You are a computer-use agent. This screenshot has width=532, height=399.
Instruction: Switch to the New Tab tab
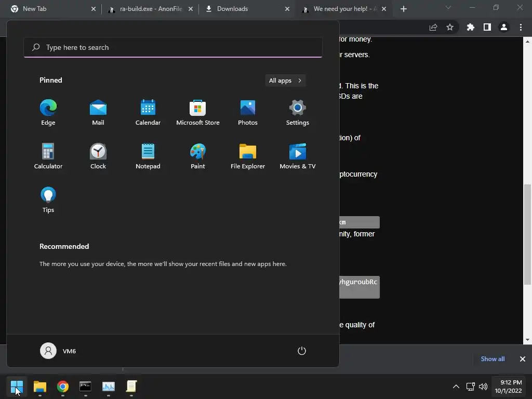coord(52,9)
